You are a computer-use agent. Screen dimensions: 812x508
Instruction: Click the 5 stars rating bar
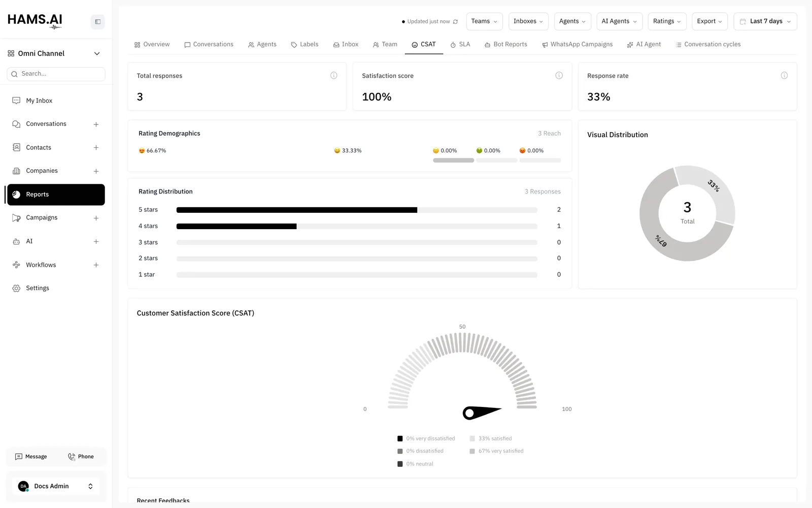[x=357, y=210]
